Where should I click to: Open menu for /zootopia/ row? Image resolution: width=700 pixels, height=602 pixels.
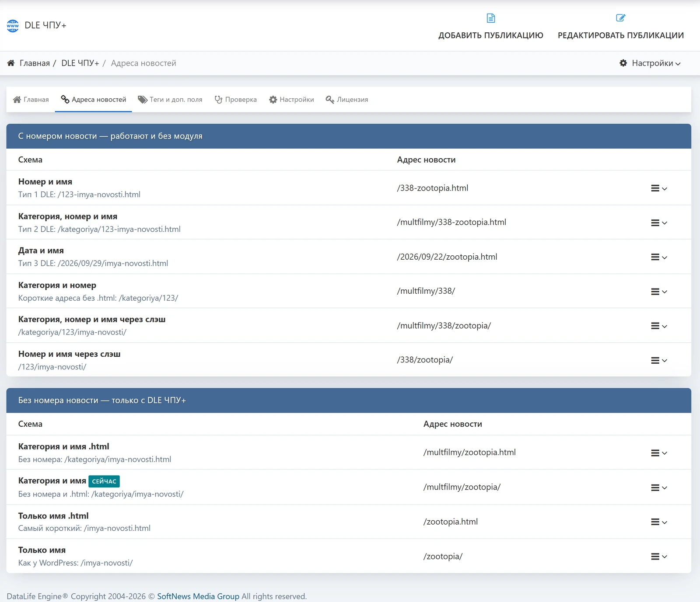click(659, 557)
